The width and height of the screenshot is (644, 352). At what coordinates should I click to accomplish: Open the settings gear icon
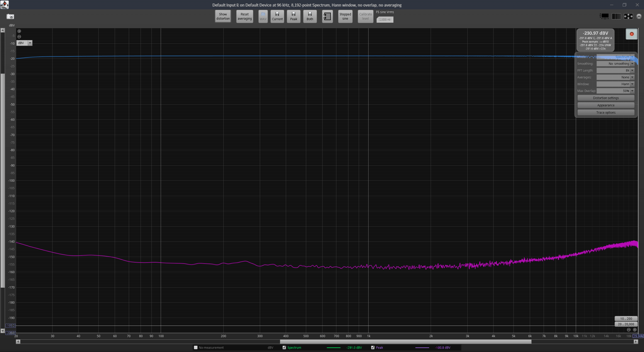point(639,16)
